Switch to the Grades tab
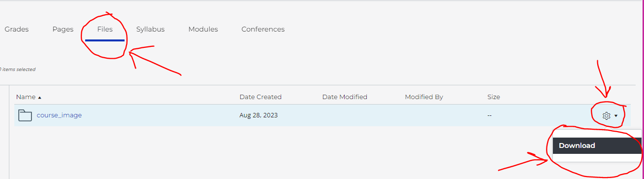The image size is (644, 179). 17,29
